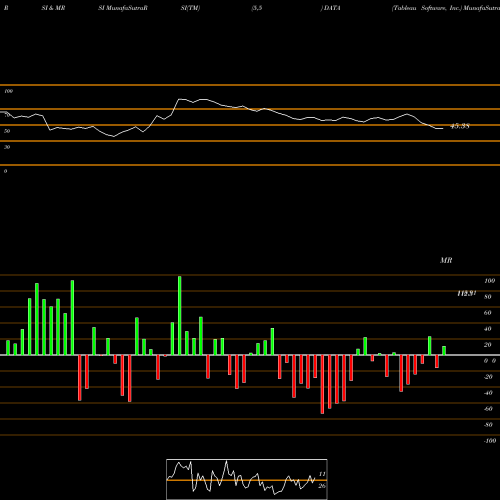Viewport: 500px width, 500px height.
Task: Open the mini oscillator thumbnail chart at the bottom
Action: (x=247, y=479)
